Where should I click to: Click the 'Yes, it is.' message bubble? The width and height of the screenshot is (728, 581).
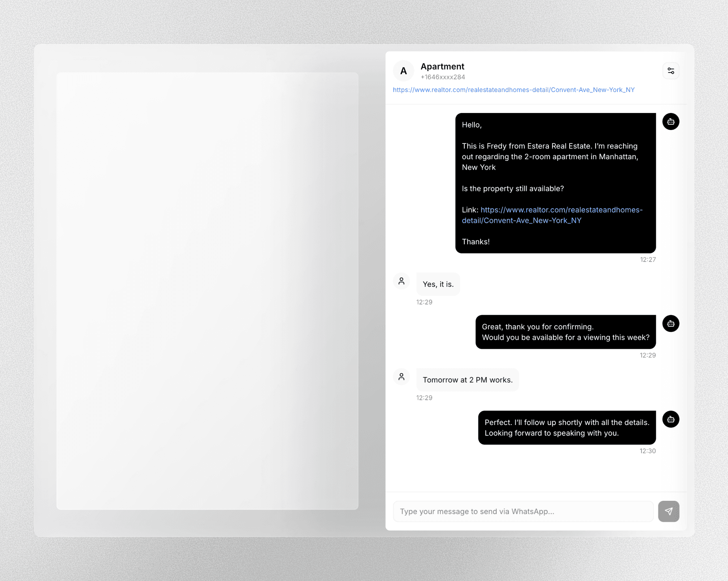pos(438,284)
